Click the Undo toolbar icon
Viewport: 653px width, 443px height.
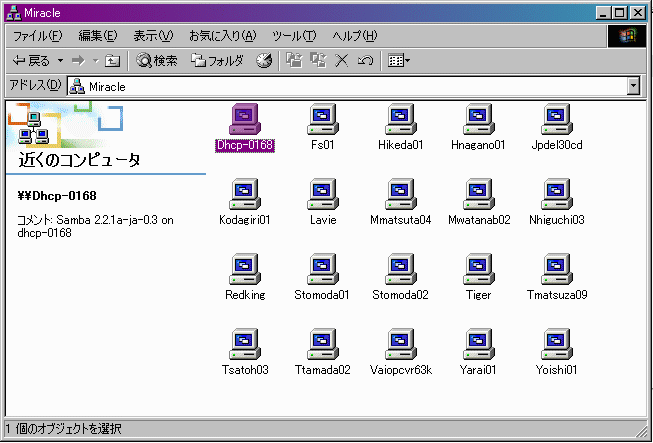click(365, 61)
